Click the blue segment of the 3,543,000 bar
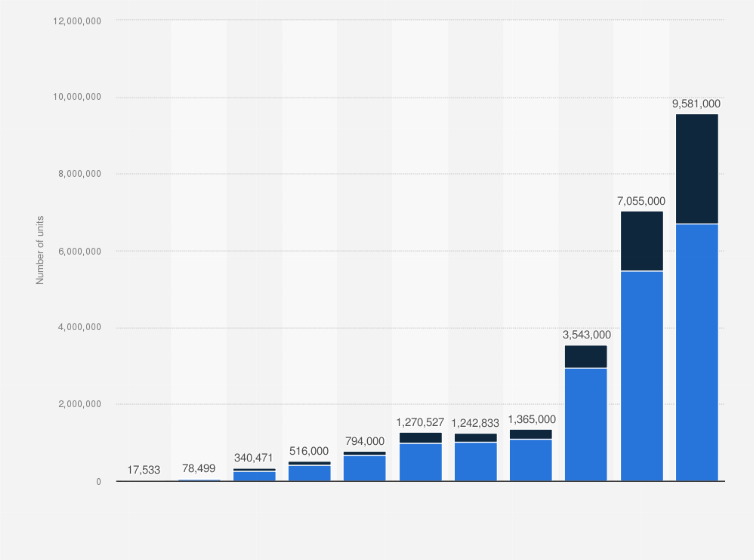Image resolution: width=754 pixels, height=560 pixels. pos(586,424)
